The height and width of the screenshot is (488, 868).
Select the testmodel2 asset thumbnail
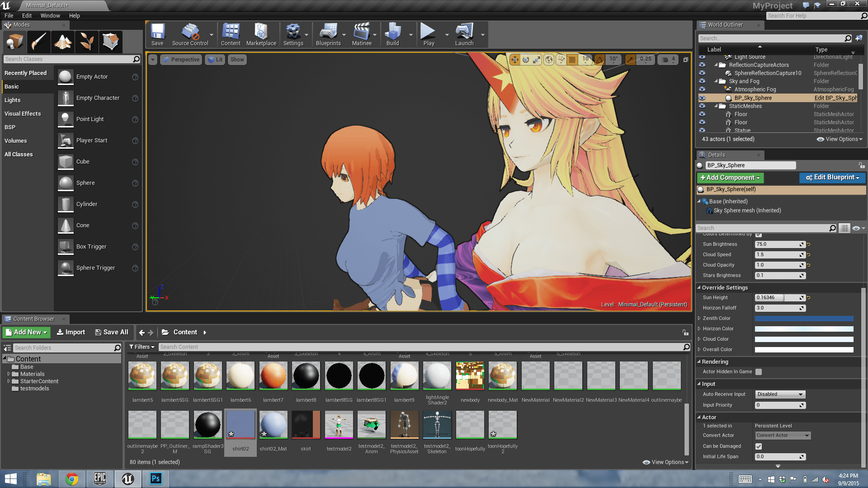tap(339, 425)
